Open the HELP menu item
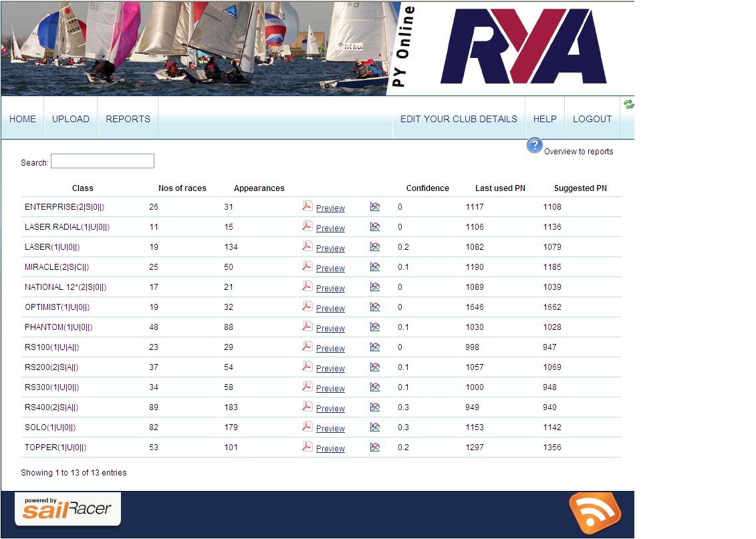 545,119
